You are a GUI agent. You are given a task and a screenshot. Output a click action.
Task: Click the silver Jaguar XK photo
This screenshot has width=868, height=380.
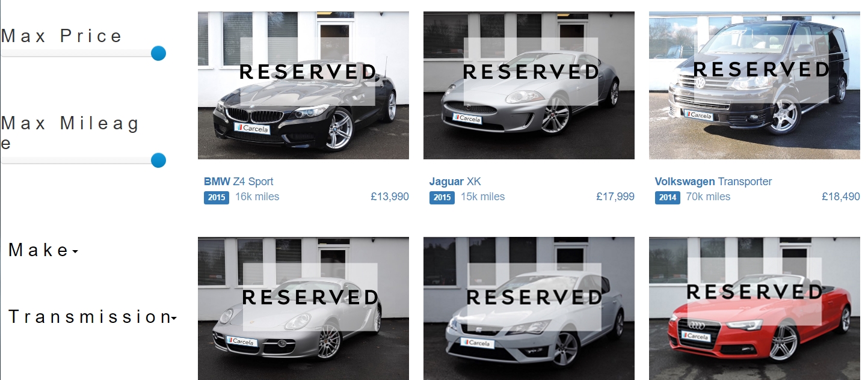(529, 85)
